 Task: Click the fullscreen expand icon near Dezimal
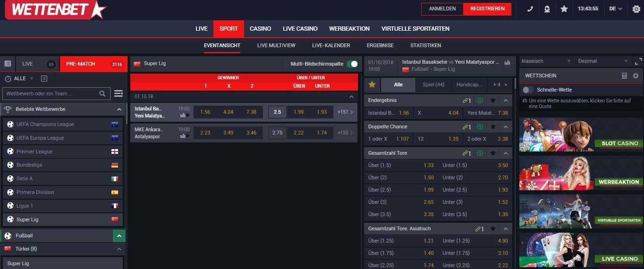coord(638,61)
